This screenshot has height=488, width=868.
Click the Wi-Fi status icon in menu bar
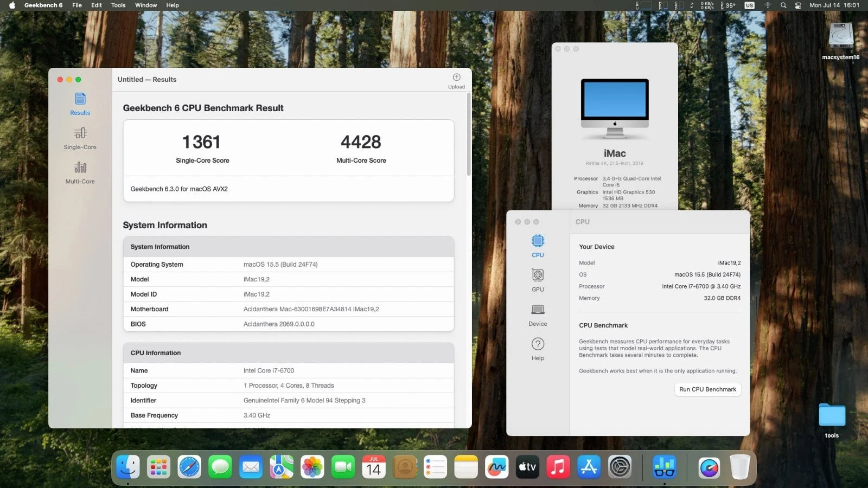tap(768, 5)
